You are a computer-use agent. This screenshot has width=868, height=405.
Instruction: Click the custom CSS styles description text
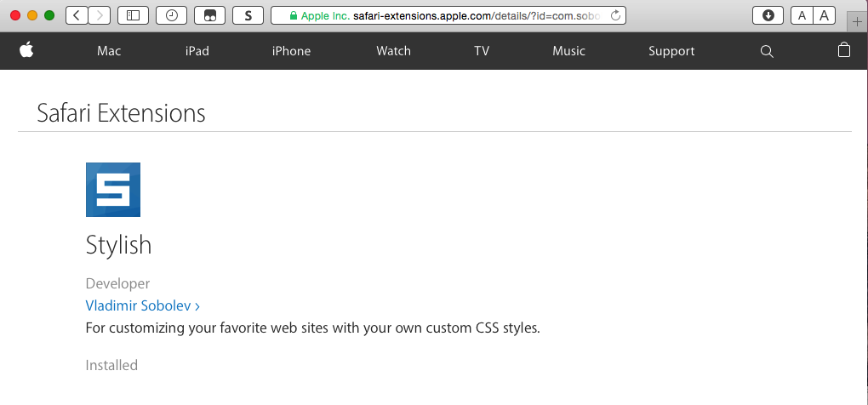coord(313,328)
